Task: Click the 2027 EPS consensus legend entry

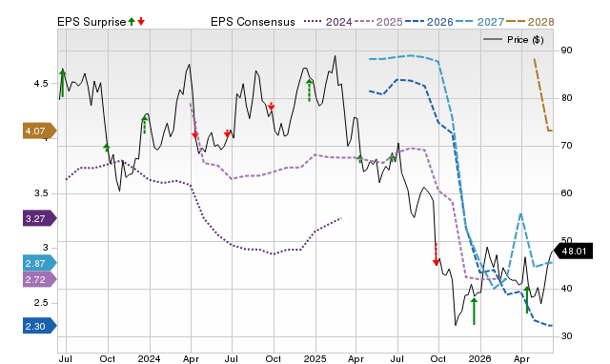Action: click(x=479, y=22)
